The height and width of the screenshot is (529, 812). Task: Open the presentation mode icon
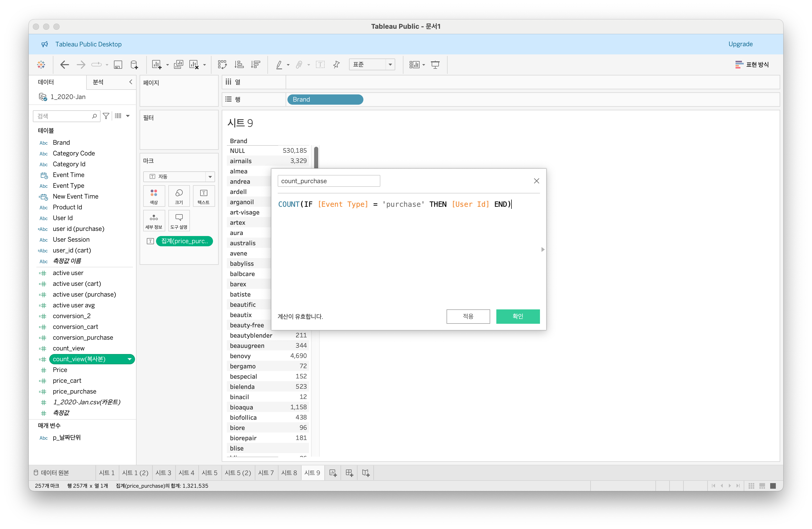[x=435, y=65]
